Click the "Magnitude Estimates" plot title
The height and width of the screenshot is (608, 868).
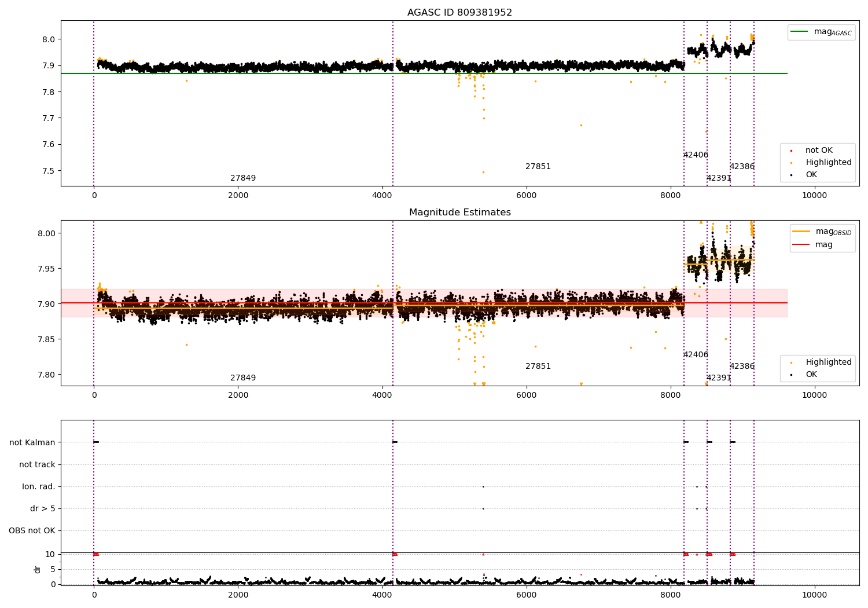[x=459, y=213]
